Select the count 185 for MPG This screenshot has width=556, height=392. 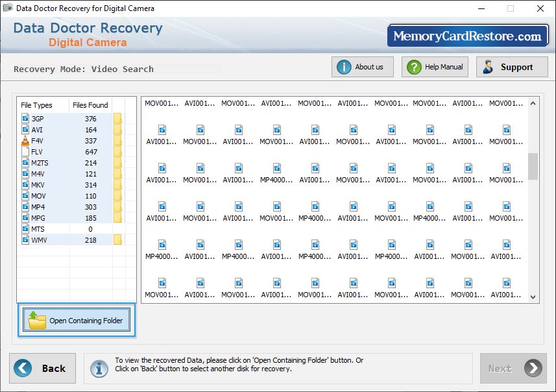[91, 218]
